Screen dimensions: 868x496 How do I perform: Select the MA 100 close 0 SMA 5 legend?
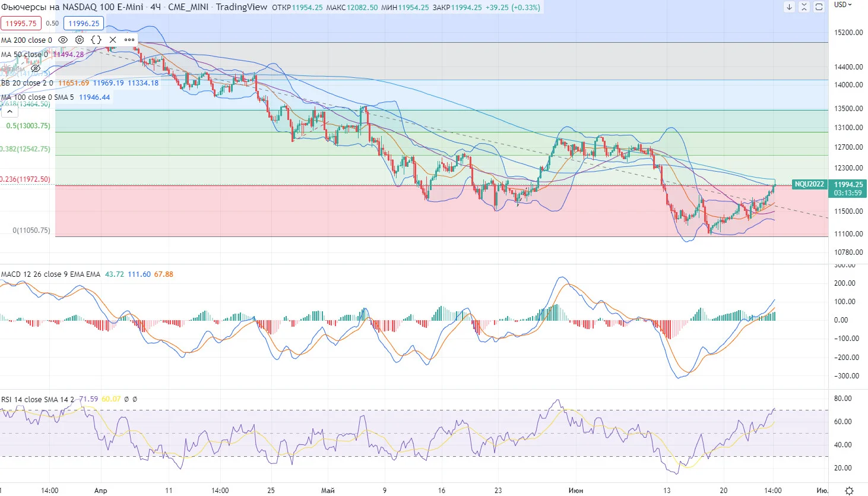tap(37, 97)
